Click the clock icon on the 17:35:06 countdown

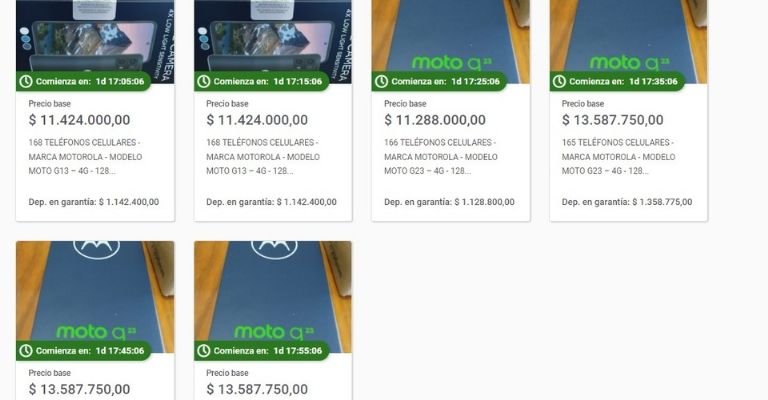coord(559,81)
